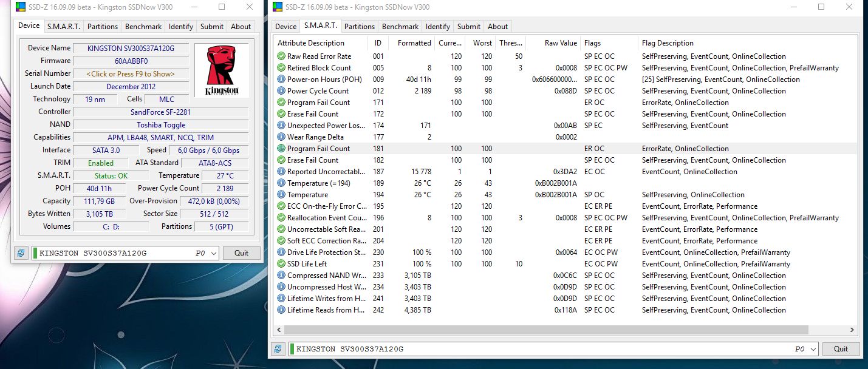Switch to Device tab in the right window
This screenshot has width=868, height=369.
coord(286,27)
